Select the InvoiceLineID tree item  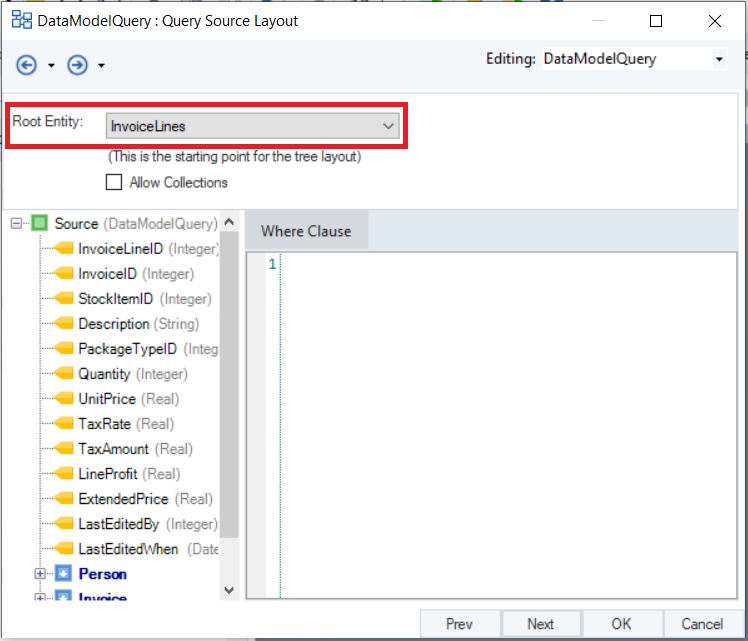pyautogui.click(x=148, y=248)
